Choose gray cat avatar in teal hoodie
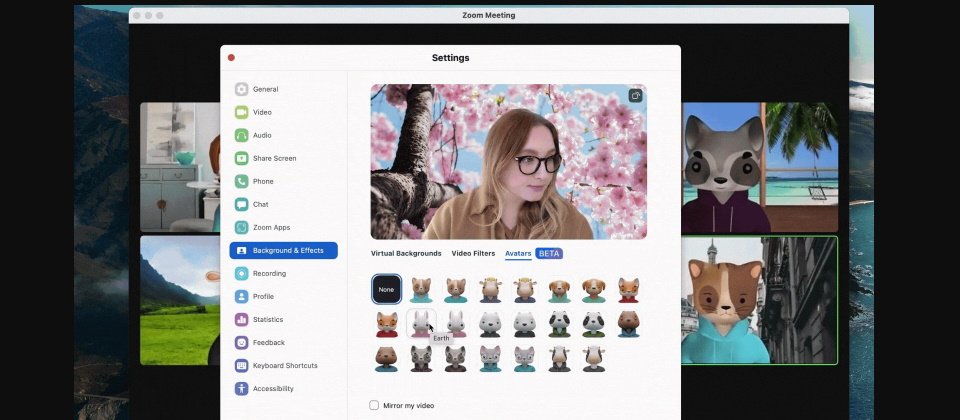960x420 pixels. (x=490, y=359)
